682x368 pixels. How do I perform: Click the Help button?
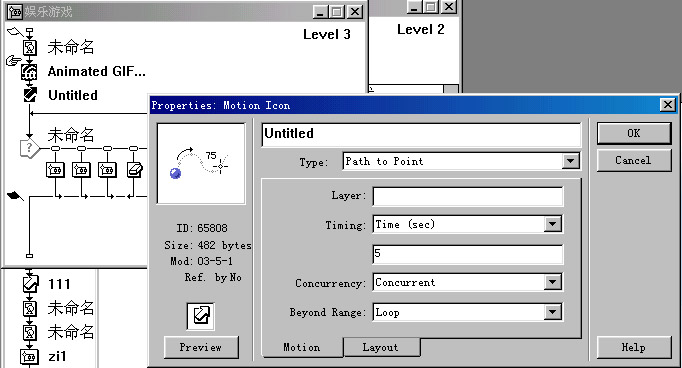tap(634, 347)
